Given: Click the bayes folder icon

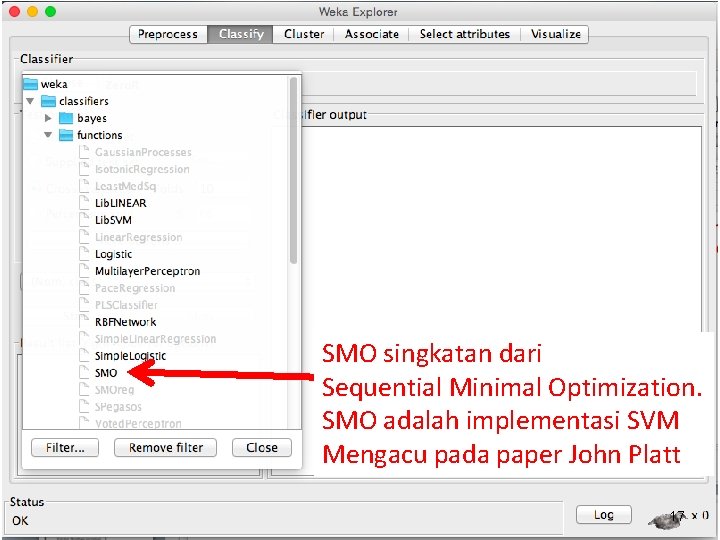Looking at the screenshot, I should (66, 118).
